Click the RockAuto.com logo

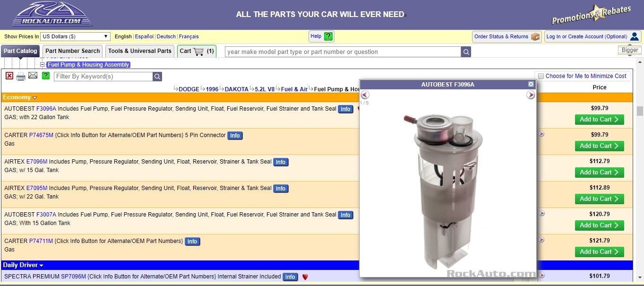point(52,14)
